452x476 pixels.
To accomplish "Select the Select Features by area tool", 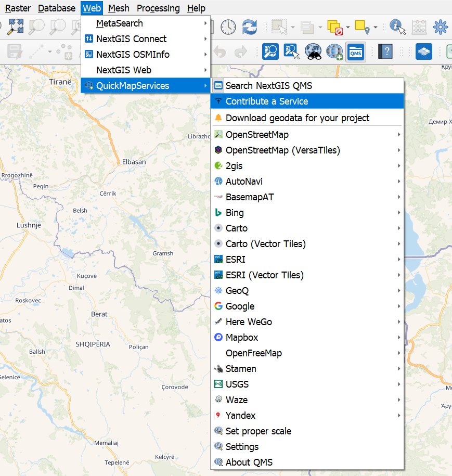I will click(x=280, y=27).
